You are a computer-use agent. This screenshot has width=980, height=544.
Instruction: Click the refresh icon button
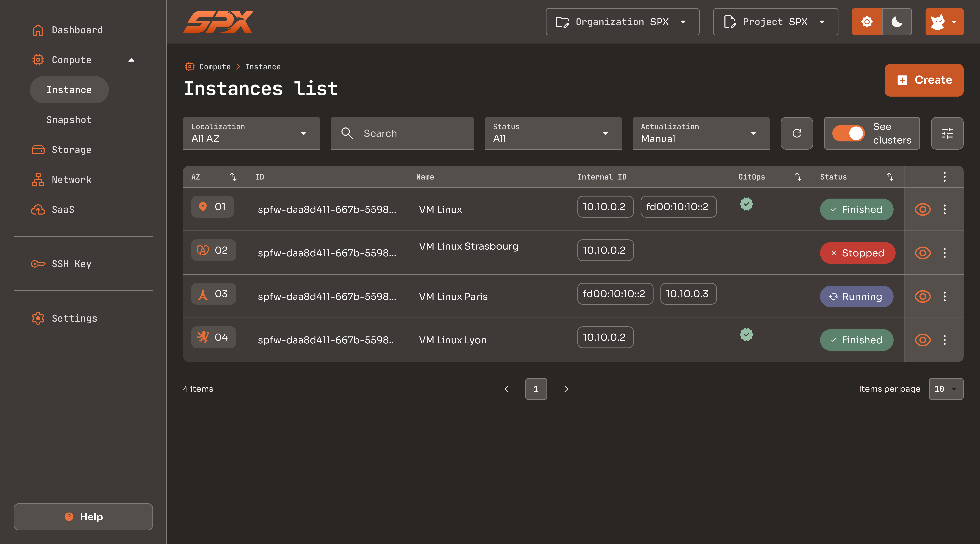coord(797,133)
